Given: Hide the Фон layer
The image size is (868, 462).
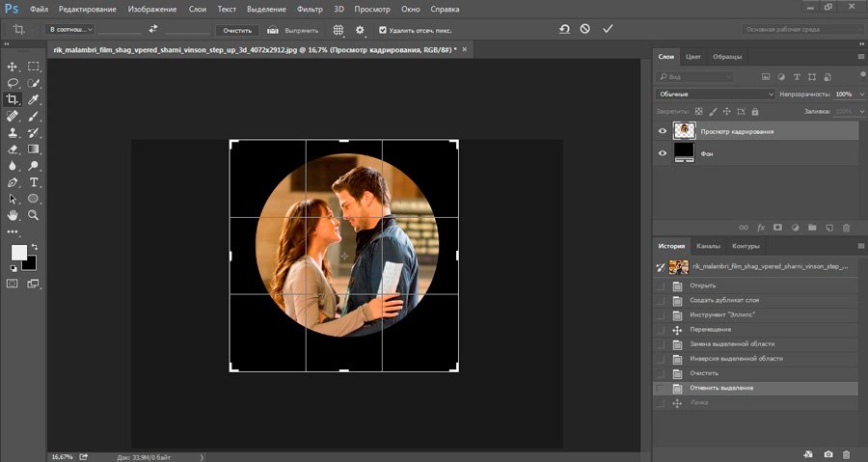Looking at the screenshot, I should [x=663, y=153].
